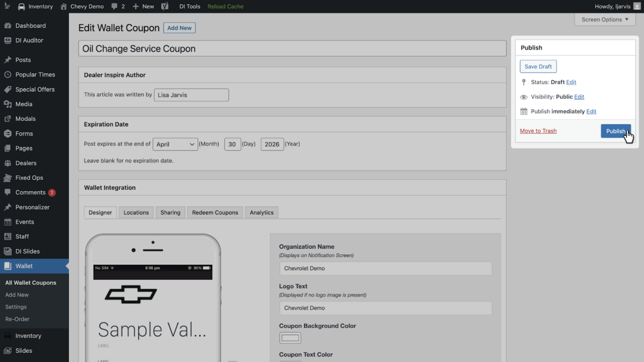Click the red Comments count badge
This screenshot has height=362, width=644.
52,193
